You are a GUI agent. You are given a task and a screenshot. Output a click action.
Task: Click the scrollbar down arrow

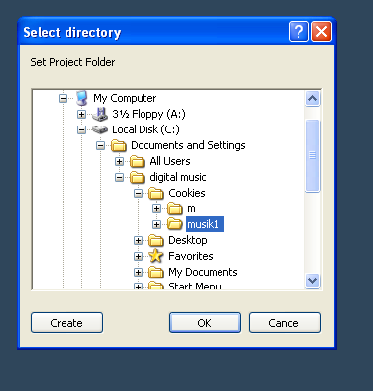[313, 280]
